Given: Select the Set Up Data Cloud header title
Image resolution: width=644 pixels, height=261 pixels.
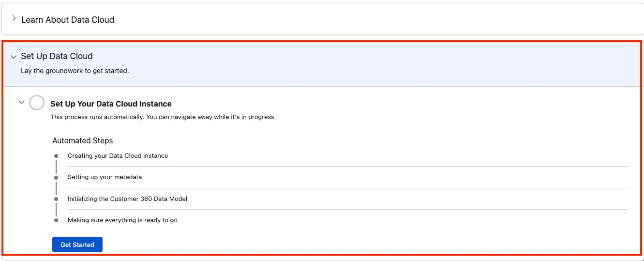Looking at the screenshot, I should click(x=57, y=56).
